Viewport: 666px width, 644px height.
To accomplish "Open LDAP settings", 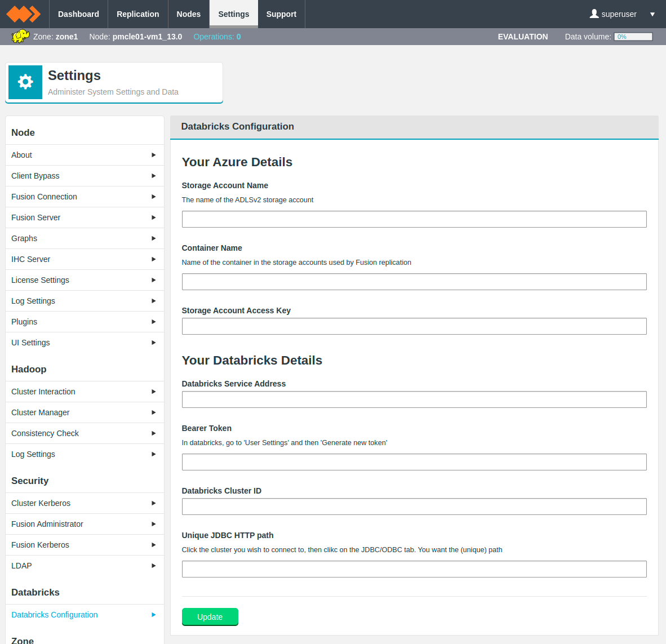I will [85, 566].
